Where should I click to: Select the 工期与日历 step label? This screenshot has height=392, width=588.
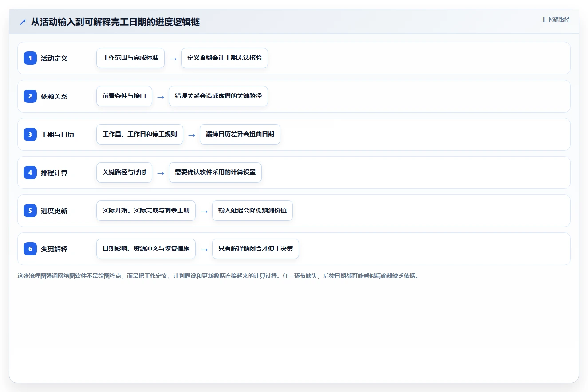click(57, 134)
